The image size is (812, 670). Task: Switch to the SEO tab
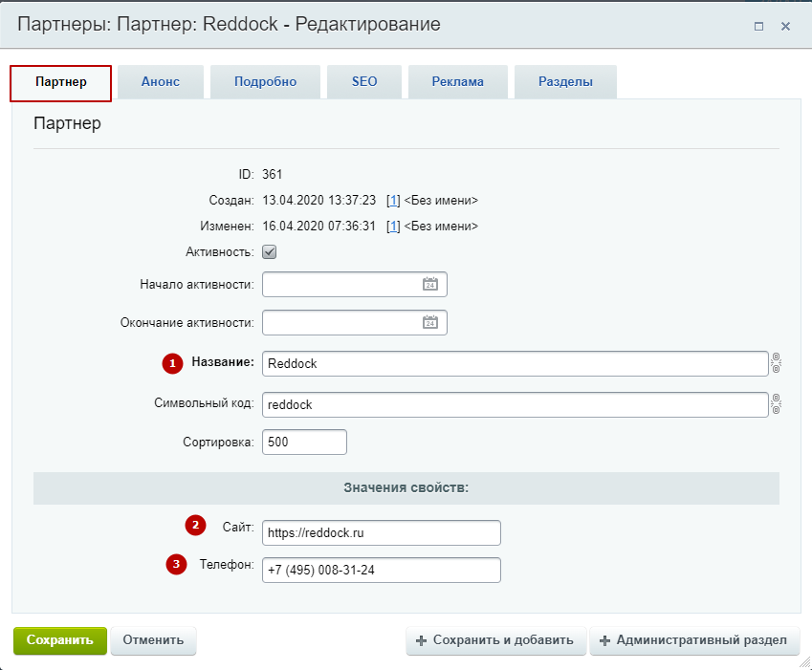tap(364, 82)
